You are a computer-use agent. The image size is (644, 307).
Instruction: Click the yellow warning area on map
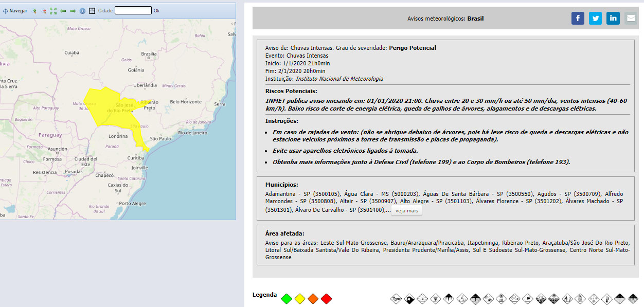111,108
